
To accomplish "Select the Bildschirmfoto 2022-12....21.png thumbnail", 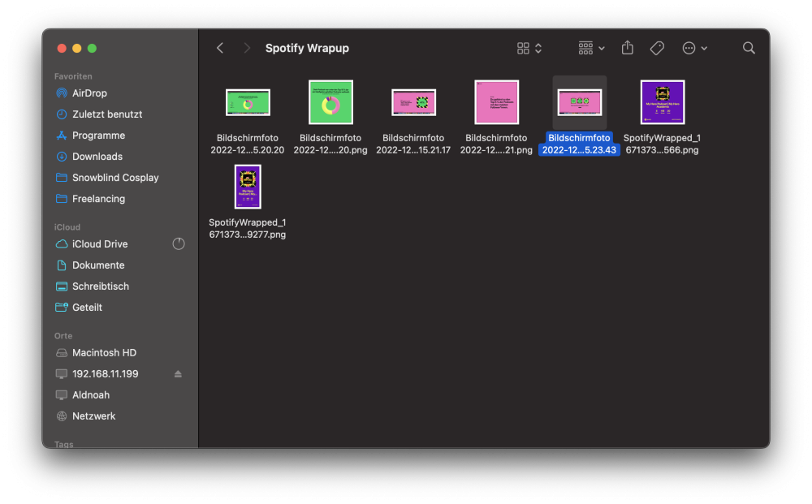I will [497, 102].
